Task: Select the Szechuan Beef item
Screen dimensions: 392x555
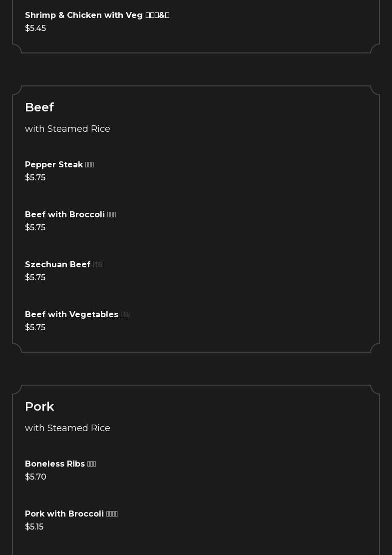Action: (x=57, y=265)
